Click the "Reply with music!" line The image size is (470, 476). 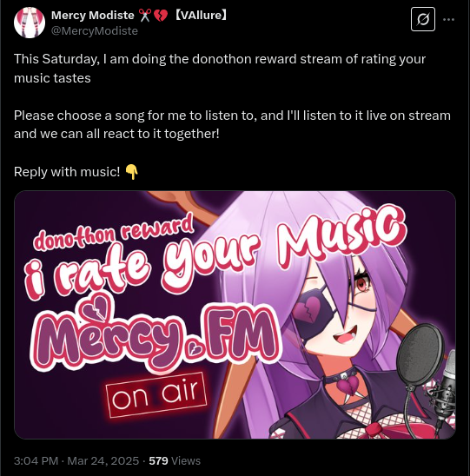(67, 172)
